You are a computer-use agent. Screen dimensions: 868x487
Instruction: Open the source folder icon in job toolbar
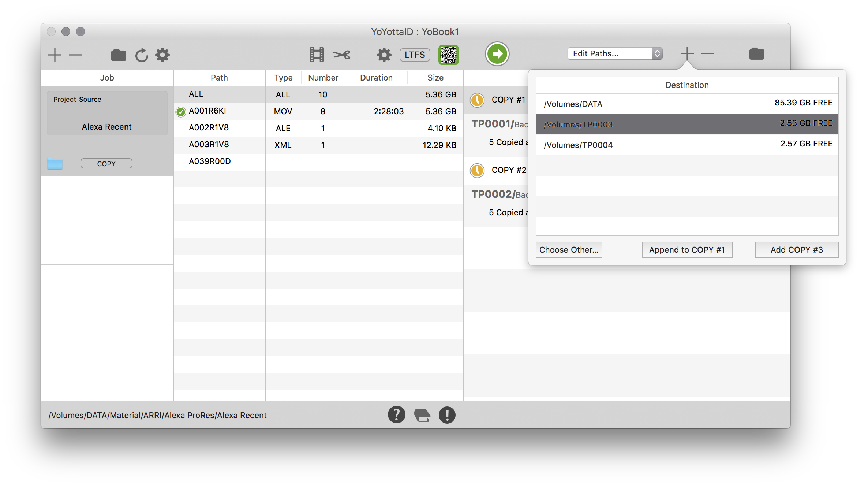[x=118, y=55]
